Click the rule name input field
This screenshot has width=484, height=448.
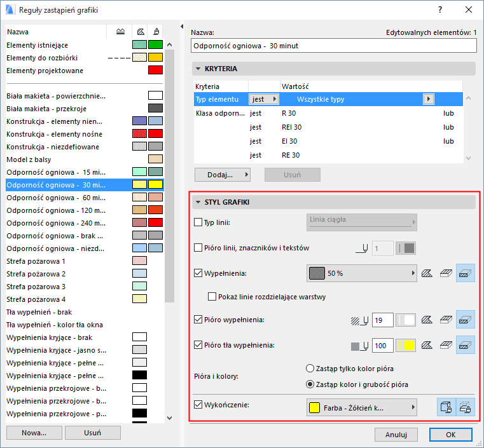pyautogui.click(x=334, y=46)
